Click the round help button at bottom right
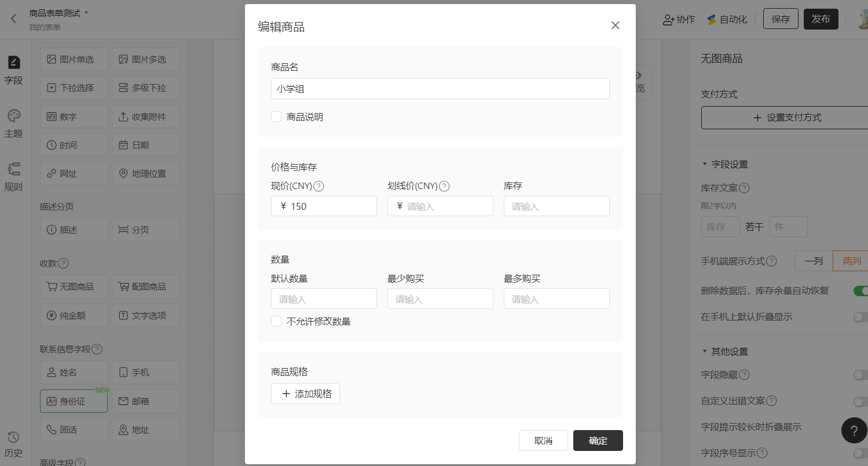This screenshot has width=868, height=466. click(854, 431)
